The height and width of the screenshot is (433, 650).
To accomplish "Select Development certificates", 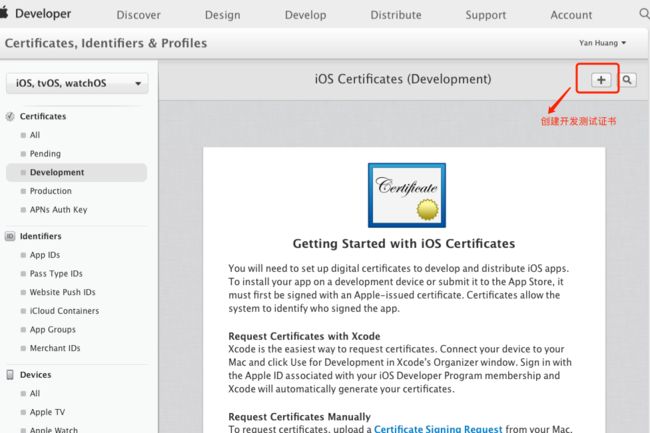I will [76, 172].
